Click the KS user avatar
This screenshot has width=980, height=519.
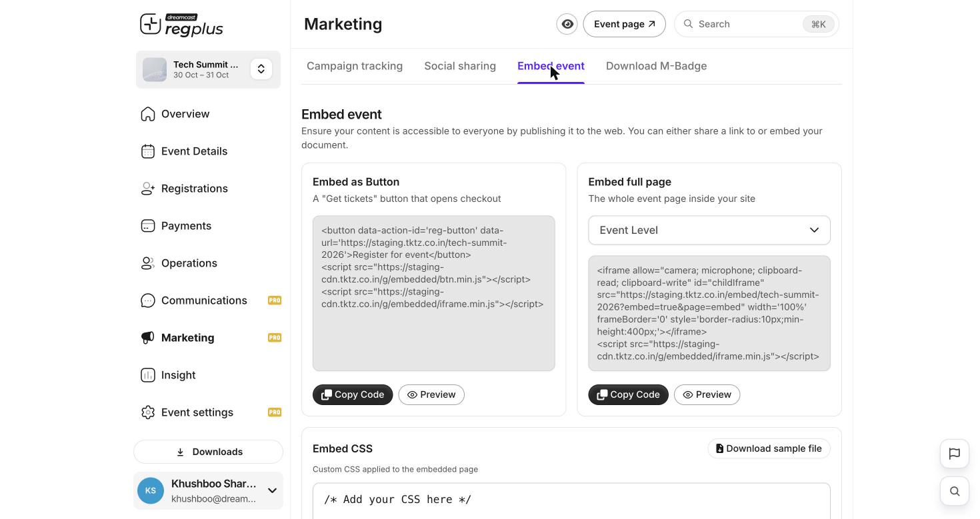point(151,490)
